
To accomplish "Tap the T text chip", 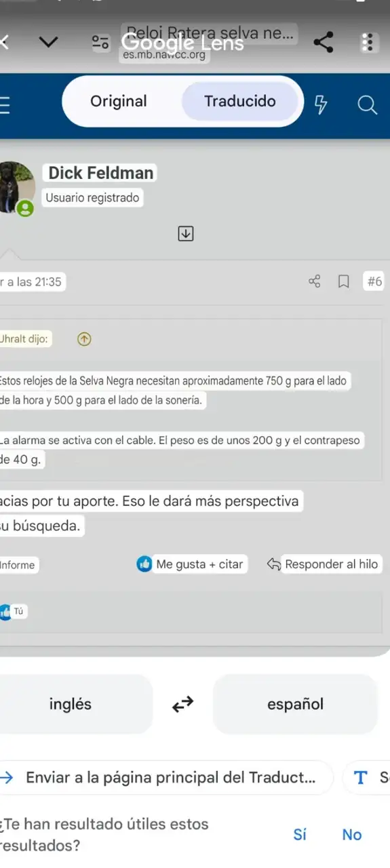I will [366, 778].
